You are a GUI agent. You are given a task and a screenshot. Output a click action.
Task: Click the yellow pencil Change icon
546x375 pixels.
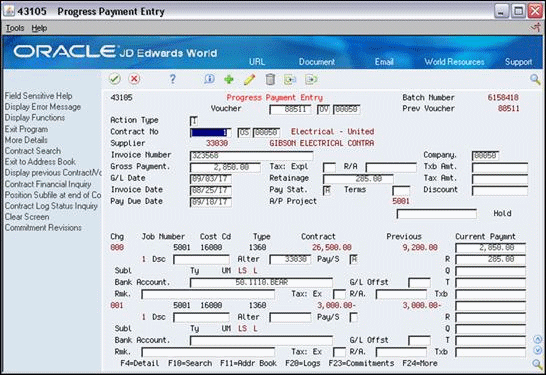pos(249,79)
